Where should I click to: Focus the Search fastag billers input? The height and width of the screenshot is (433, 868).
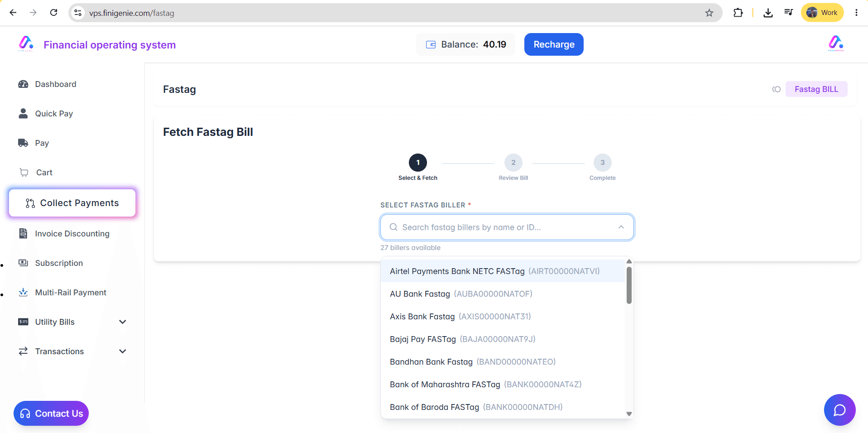click(507, 227)
